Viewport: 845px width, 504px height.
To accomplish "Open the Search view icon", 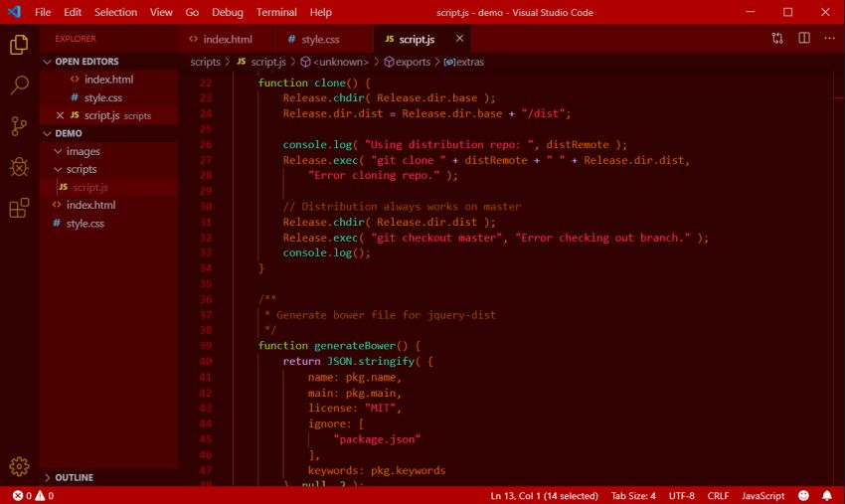I will [x=19, y=85].
